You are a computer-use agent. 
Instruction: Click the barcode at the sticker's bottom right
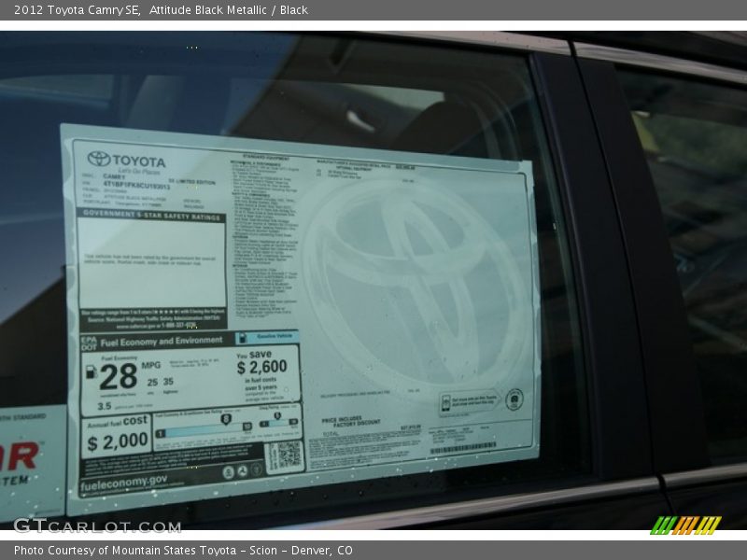coord(462,449)
